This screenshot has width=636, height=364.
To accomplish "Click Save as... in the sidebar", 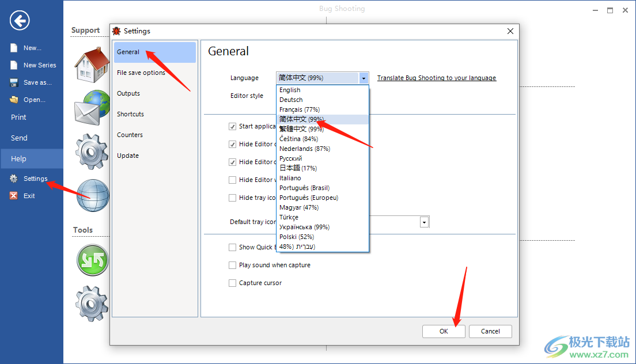I will pyautogui.click(x=37, y=83).
